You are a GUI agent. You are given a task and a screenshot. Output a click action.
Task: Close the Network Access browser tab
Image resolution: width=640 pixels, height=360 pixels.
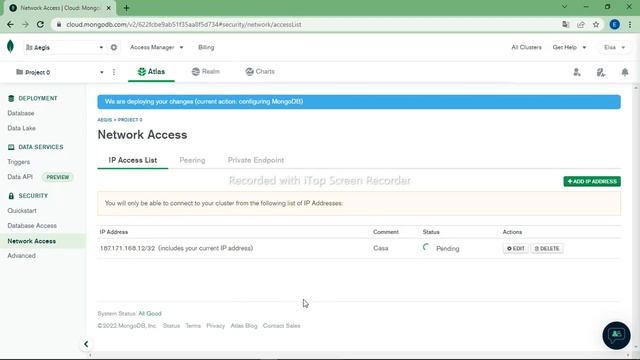[x=109, y=8]
